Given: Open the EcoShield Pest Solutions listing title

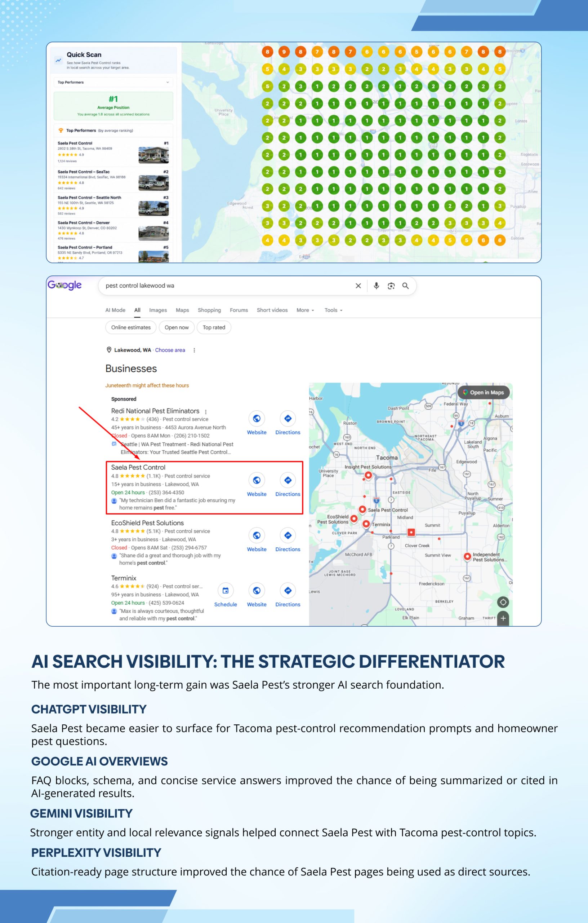Looking at the screenshot, I should click(147, 523).
